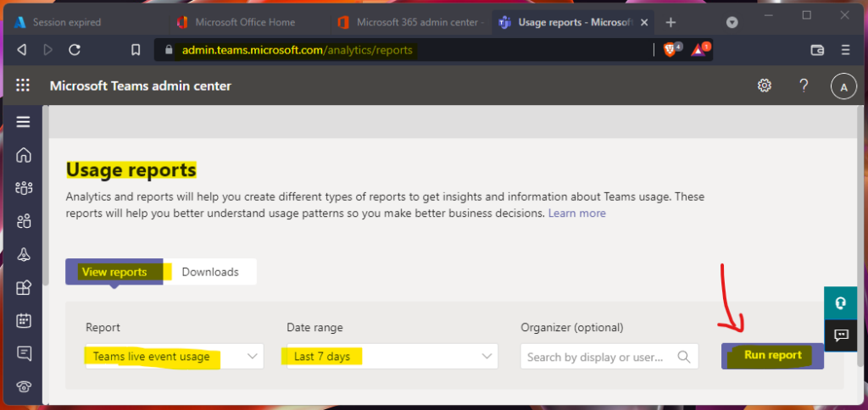Screen dimensions: 868x410
Task: Click the search magnifier in Organizer field
Action: tap(683, 357)
